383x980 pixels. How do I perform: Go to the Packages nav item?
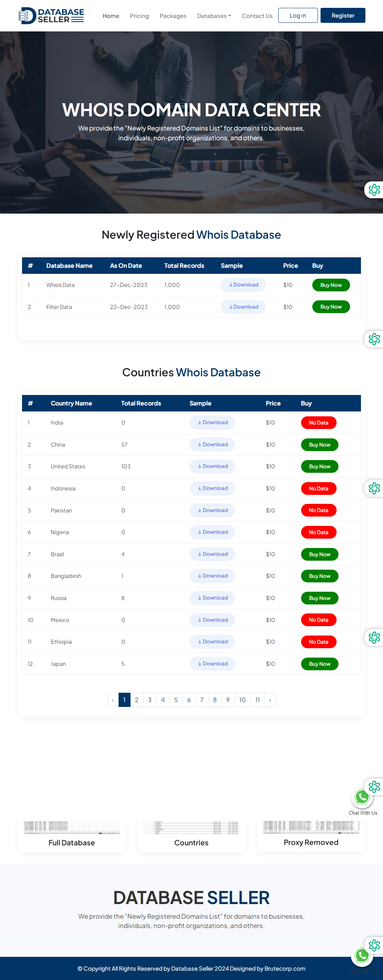tap(173, 16)
